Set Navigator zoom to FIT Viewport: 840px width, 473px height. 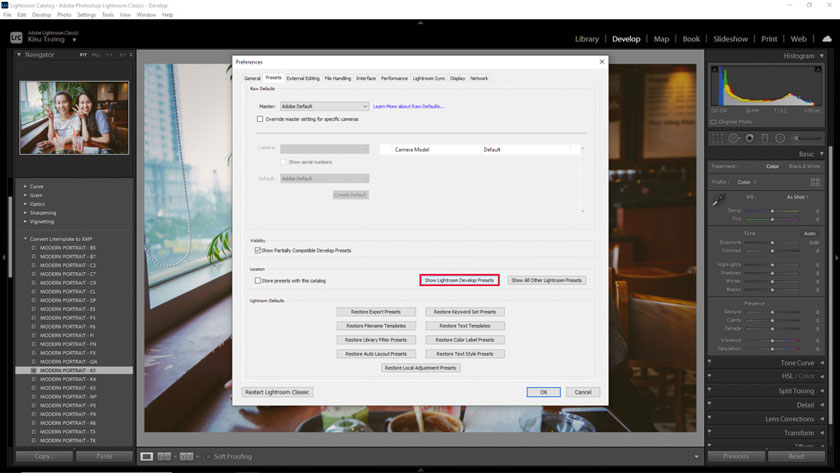tap(84, 55)
